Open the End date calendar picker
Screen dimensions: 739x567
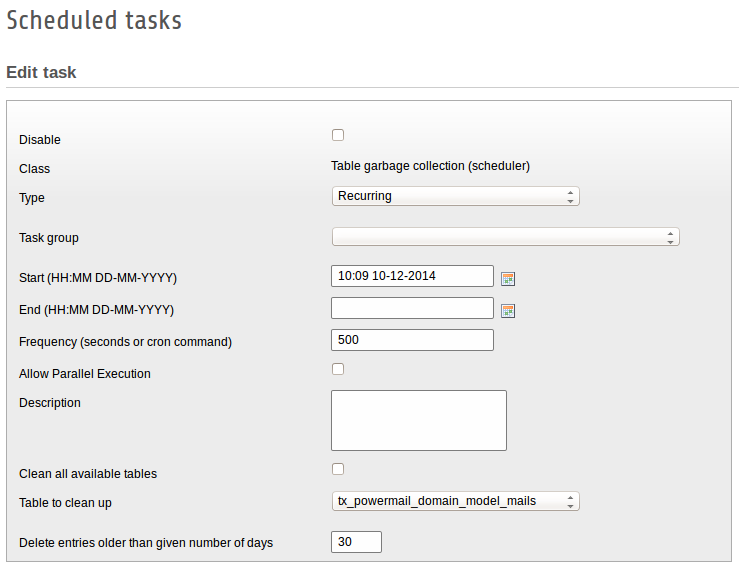point(508,310)
